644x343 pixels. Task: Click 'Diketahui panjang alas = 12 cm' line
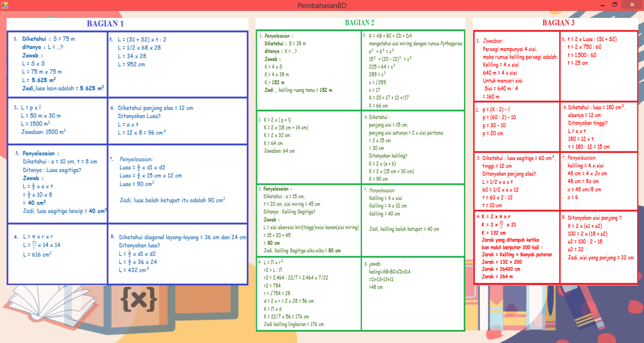pos(156,108)
